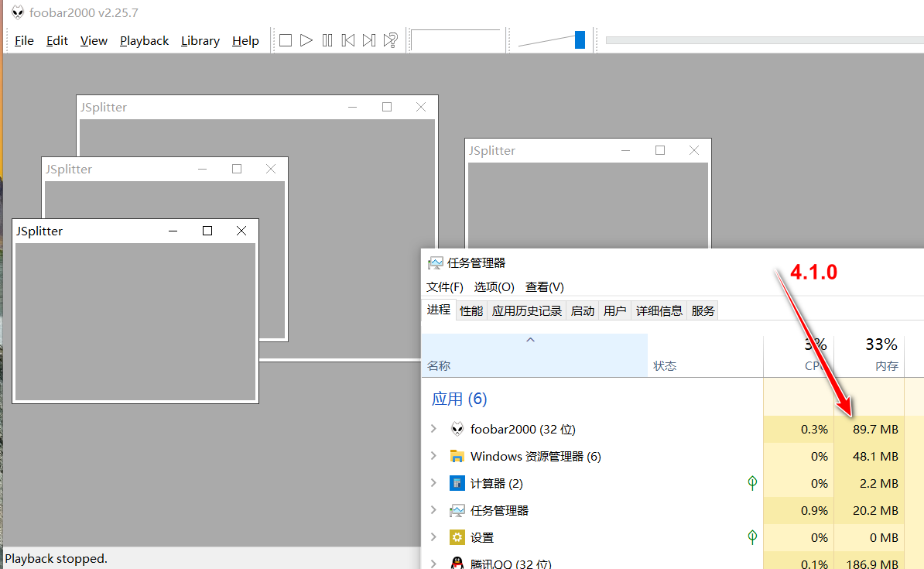The image size is (924, 569).
Task: Skip to the previous track
Action: [x=348, y=40]
